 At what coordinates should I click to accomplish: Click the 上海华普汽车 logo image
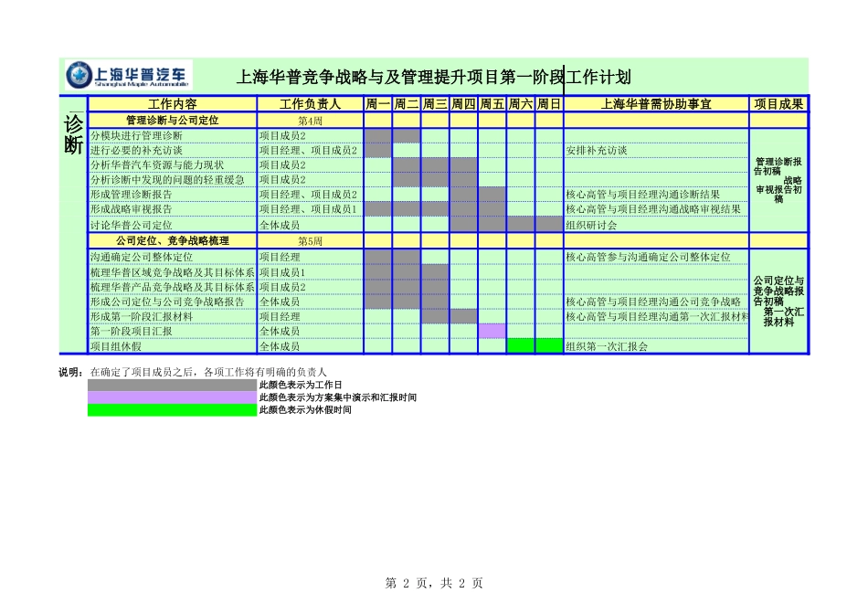129,75
